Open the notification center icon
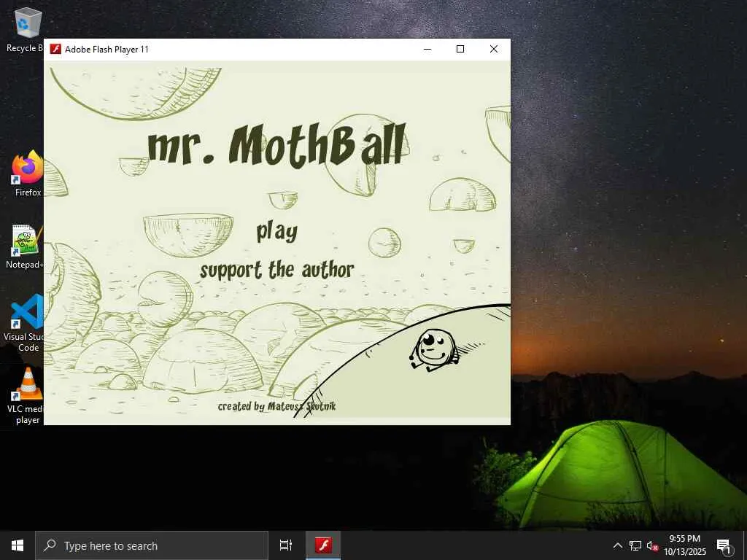Image resolution: width=747 pixels, height=560 pixels. [x=724, y=545]
